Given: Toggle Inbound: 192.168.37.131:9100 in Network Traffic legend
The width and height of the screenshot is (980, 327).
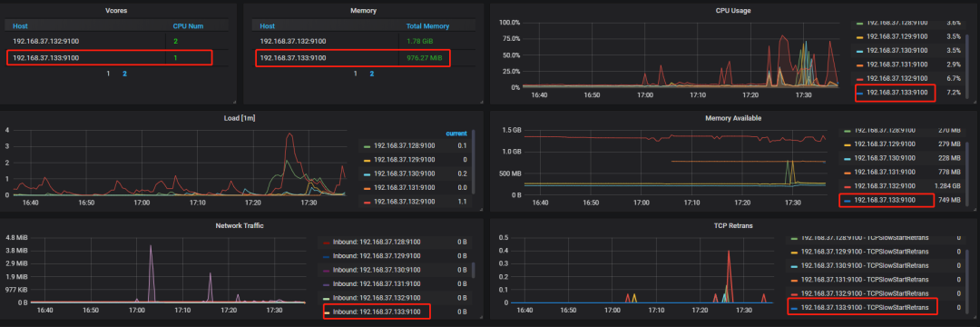Looking at the screenshot, I should coord(377,283).
